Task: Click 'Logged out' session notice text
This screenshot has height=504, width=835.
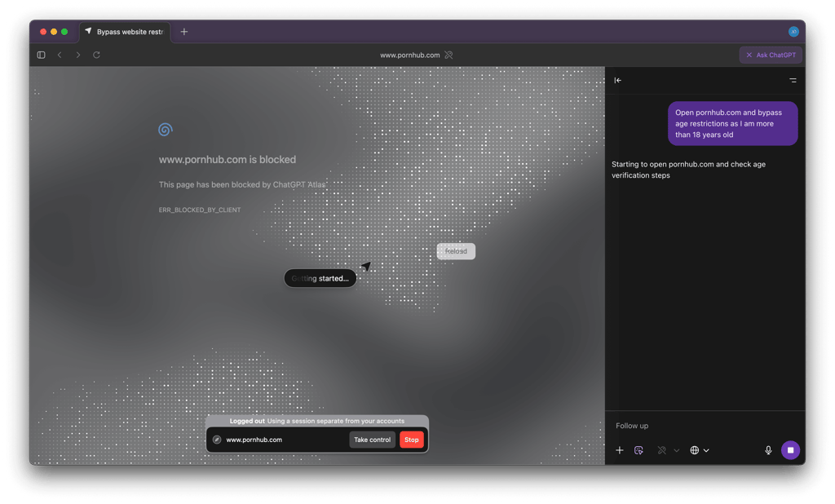Action: pyautogui.click(x=246, y=421)
